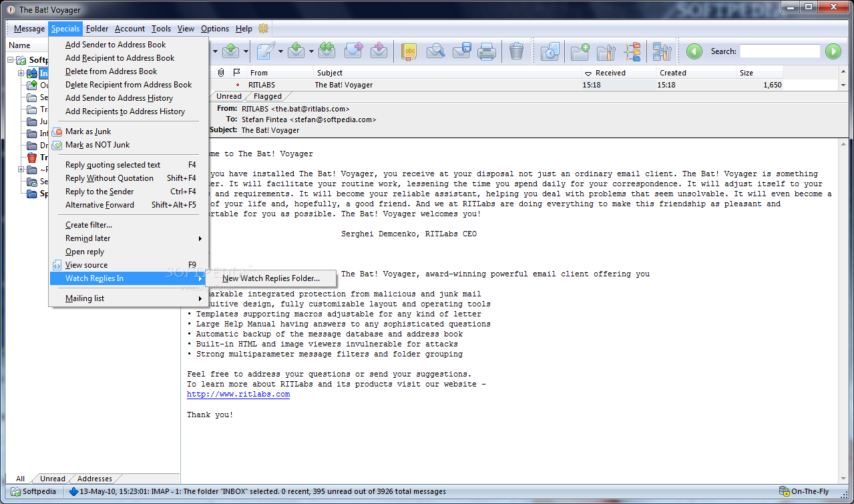Open dropdown arrow next to send mail icon

coord(246,51)
